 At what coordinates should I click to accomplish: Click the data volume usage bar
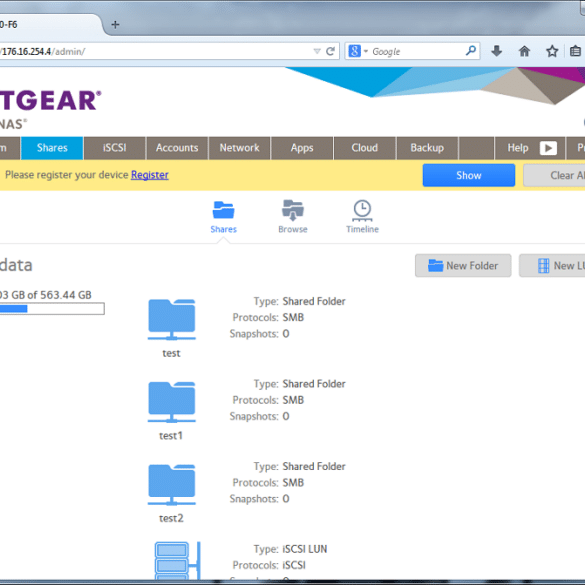(x=52, y=309)
